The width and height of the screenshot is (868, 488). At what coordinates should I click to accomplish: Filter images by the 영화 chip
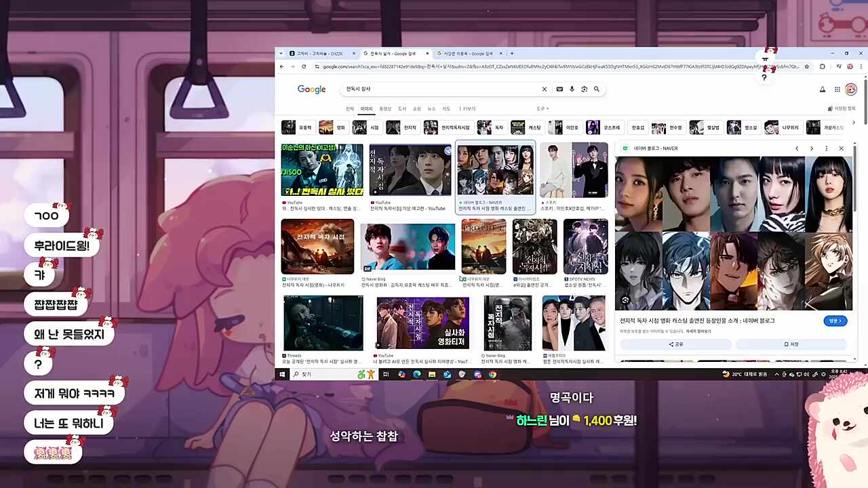(x=332, y=127)
